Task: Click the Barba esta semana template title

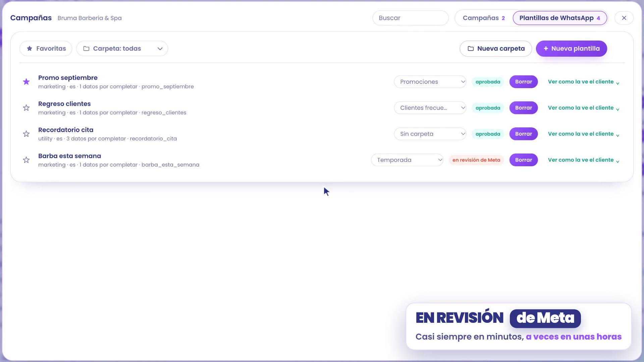Action: coord(69,156)
